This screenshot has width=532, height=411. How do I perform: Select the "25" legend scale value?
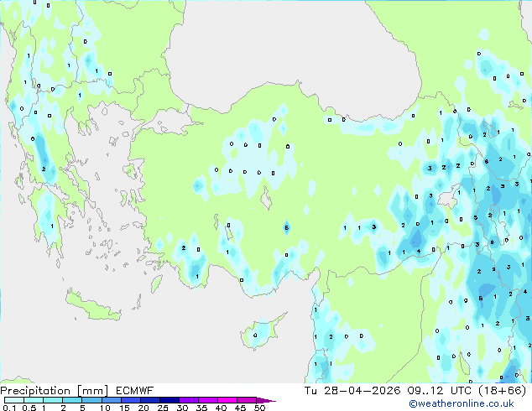[163, 408]
